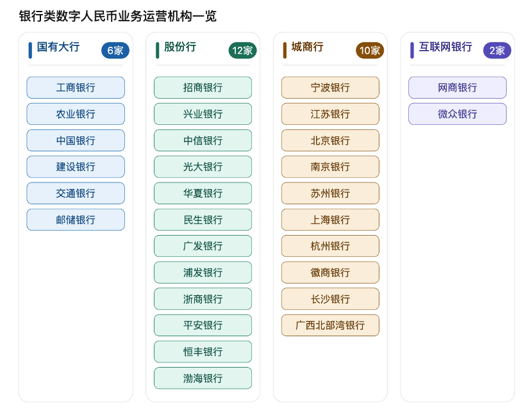The image size is (532, 415).
Task: Click the 城商行 column heading
Action: 308,47
